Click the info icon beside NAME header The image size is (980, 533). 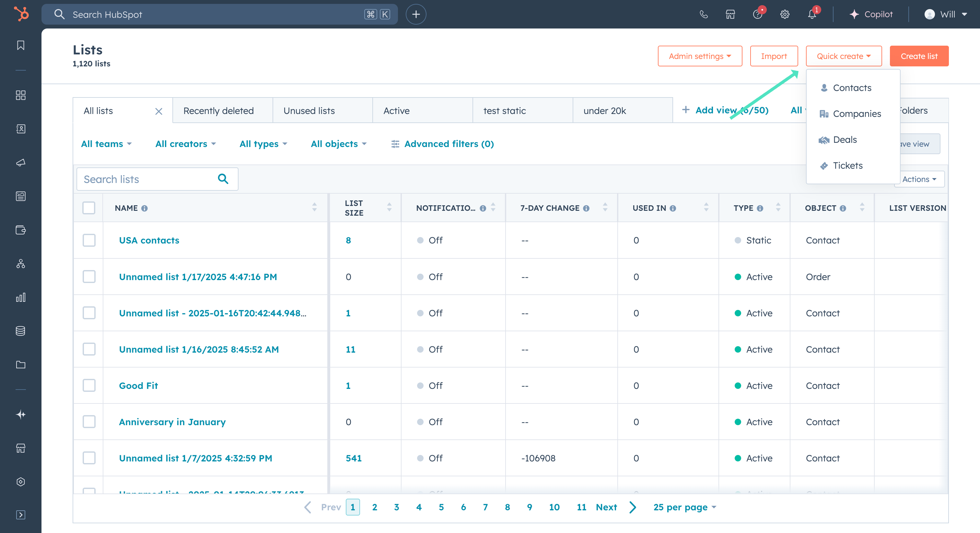pyautogui.click(x=145, y=208)
